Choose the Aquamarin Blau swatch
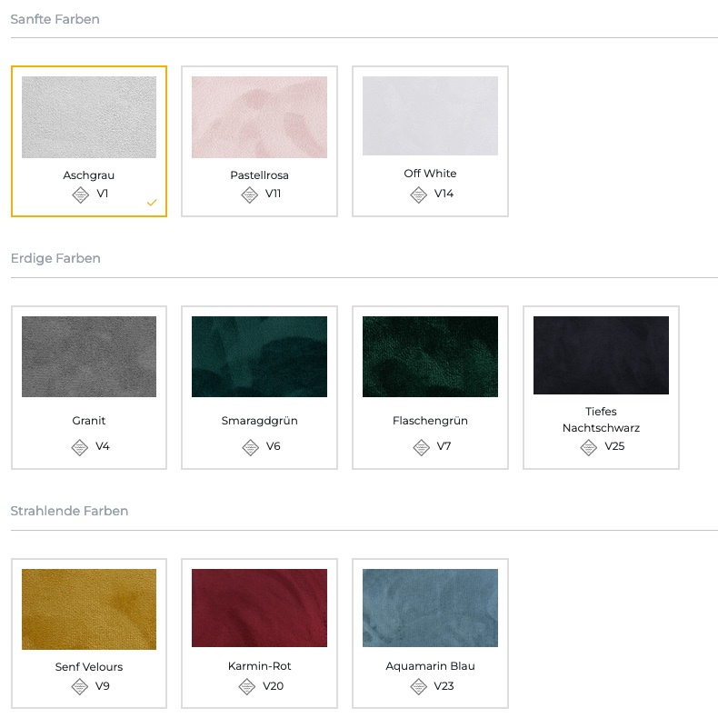718x728 pixels. click(430, 608)
